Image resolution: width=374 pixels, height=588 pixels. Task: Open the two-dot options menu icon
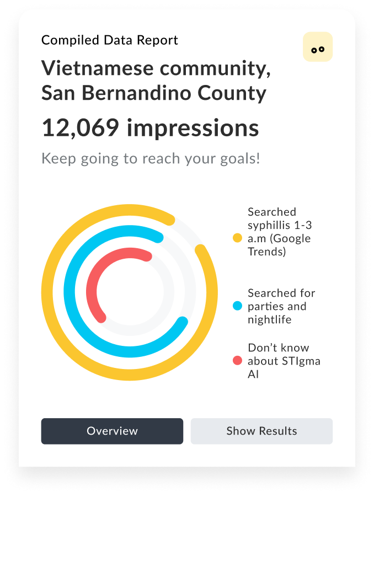(x=318, y=47)
